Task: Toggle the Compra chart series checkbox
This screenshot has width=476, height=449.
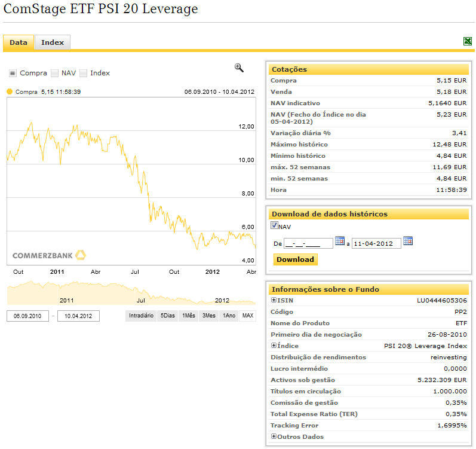Action: (x=13, y=73)
